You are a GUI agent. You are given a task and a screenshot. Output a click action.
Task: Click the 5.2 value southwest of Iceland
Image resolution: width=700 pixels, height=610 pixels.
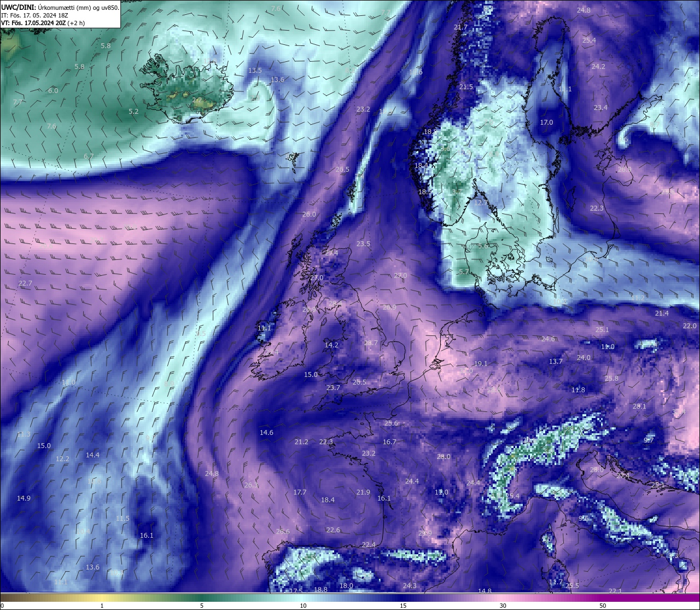point(133,112)
